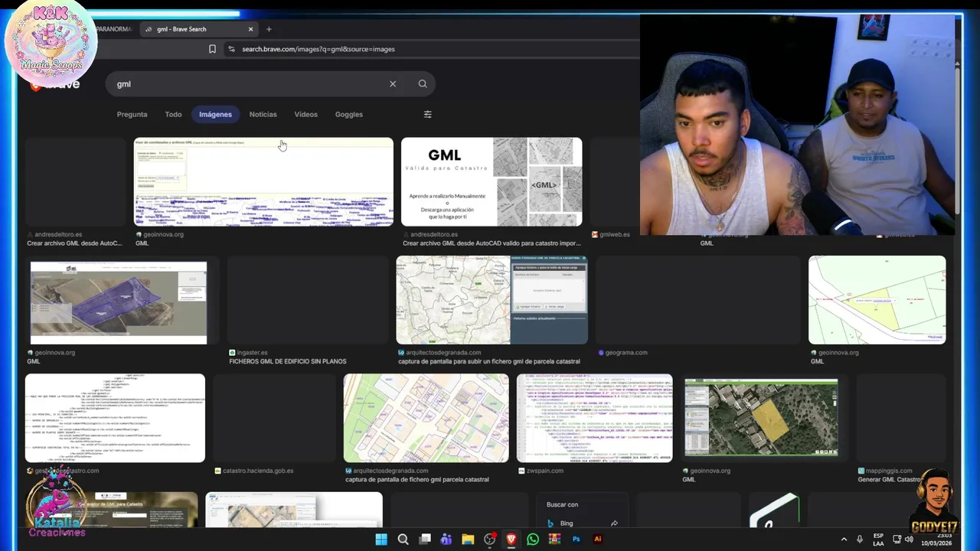Open the zwspain.com GML code thumbnail
Image resolution: width=980 pixels, height=551 pixels.
point(595,418)
